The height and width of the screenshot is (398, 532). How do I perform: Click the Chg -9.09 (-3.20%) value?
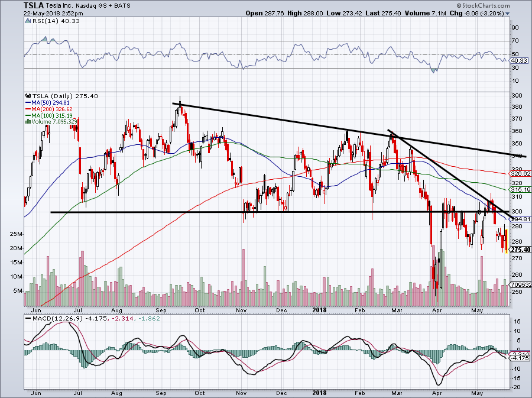(x=476, y=13)
